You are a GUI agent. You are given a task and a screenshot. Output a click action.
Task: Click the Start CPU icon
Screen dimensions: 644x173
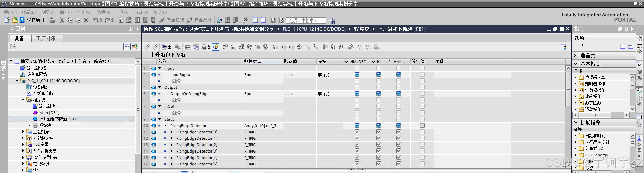228,20
